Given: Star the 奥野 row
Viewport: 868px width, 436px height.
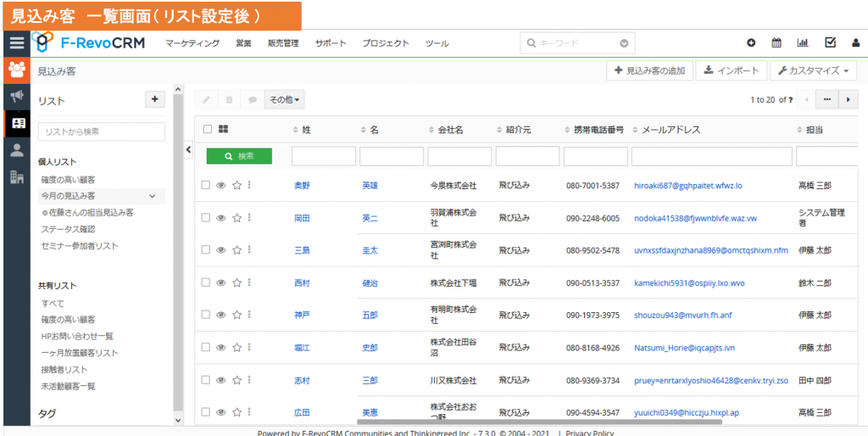Looking at the screenshot, I should click(237, 186).
